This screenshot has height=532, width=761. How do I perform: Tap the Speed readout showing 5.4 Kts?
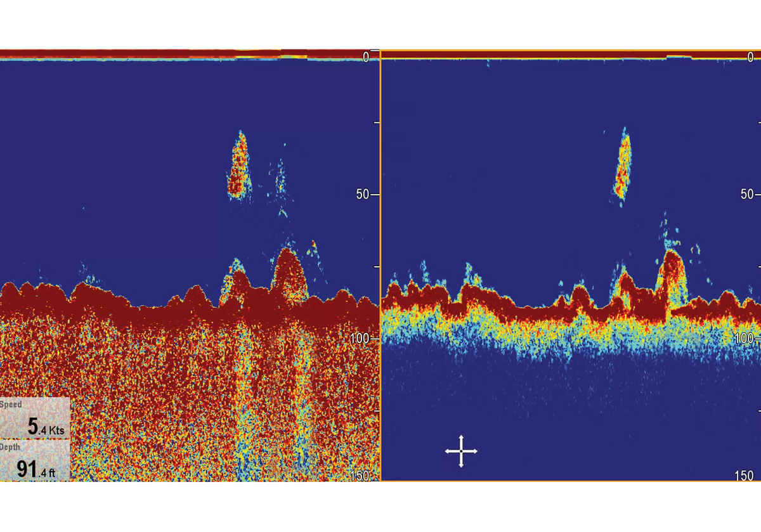tap(35, 418)
